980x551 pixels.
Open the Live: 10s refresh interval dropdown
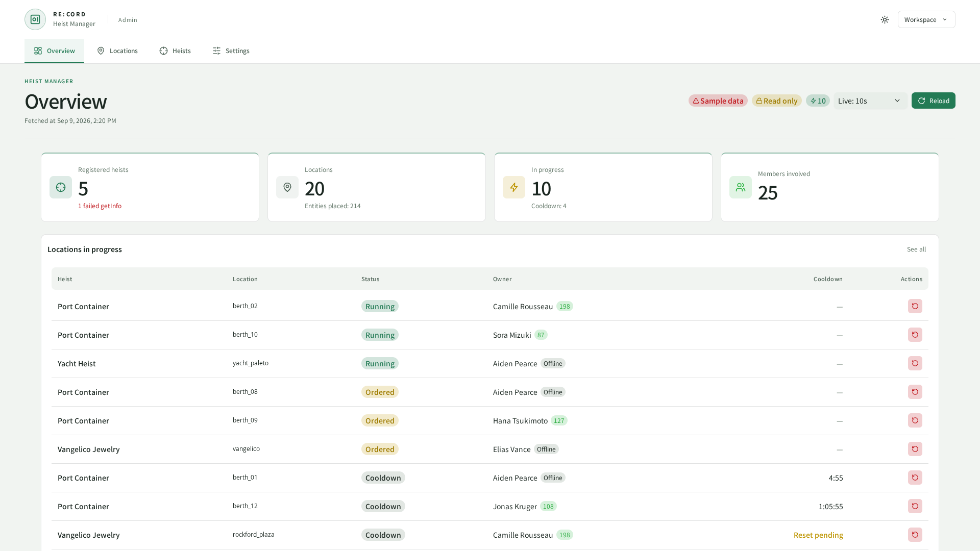click(870, 101)
